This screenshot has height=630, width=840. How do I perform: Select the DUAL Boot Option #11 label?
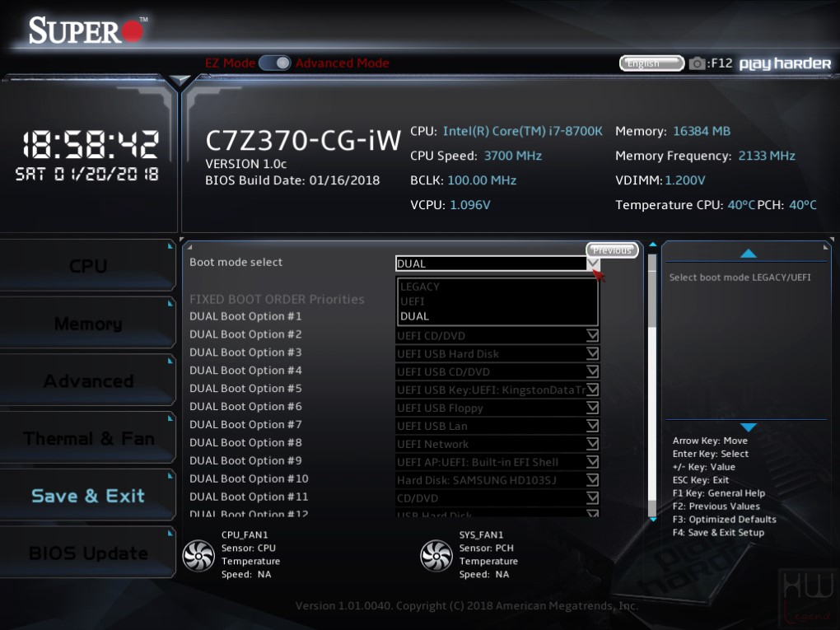pos(249,497)
